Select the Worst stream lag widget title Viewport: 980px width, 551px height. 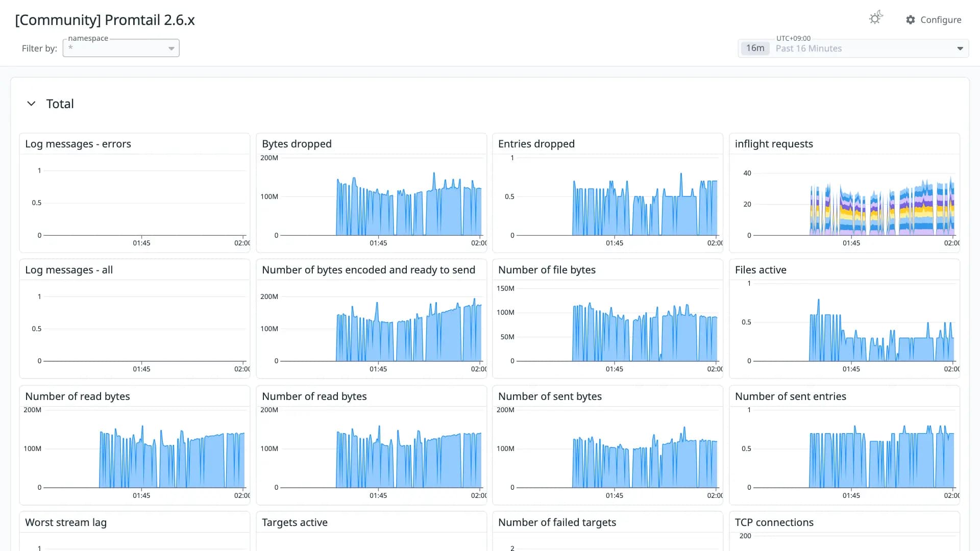(x=66, y=522)
